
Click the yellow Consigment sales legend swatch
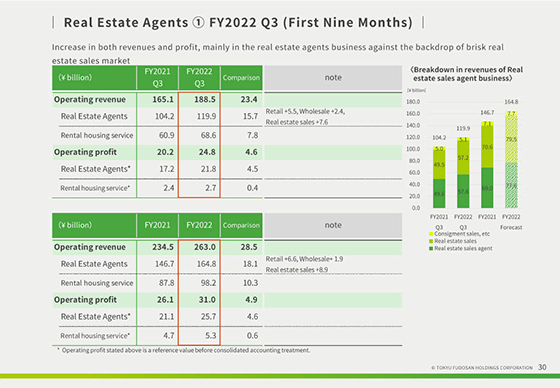pos(431,234)
